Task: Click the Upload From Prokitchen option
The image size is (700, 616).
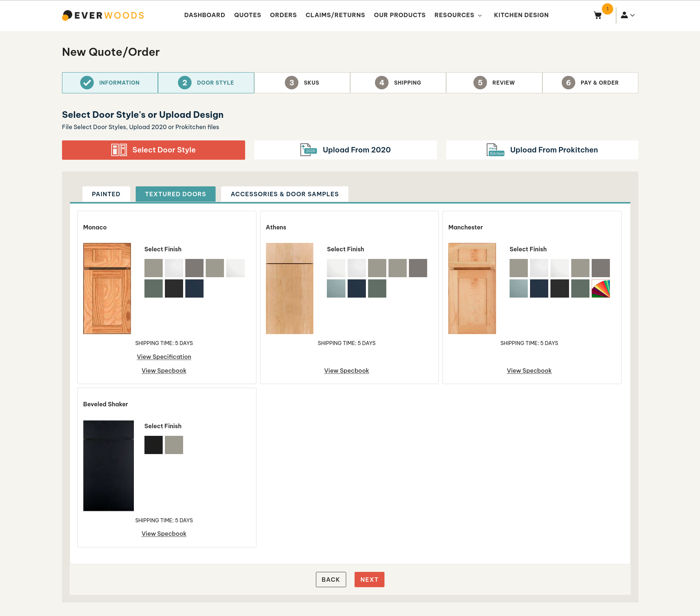Action: [x=542, y=150]
